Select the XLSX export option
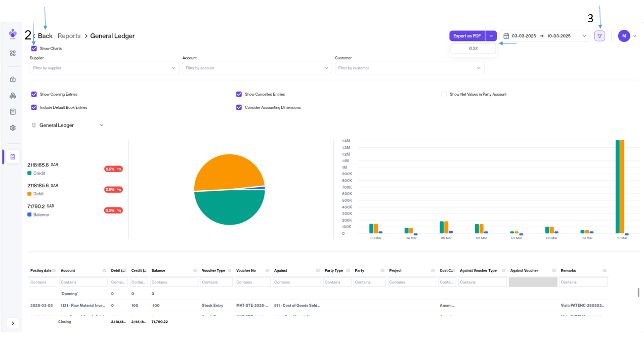 473,49
